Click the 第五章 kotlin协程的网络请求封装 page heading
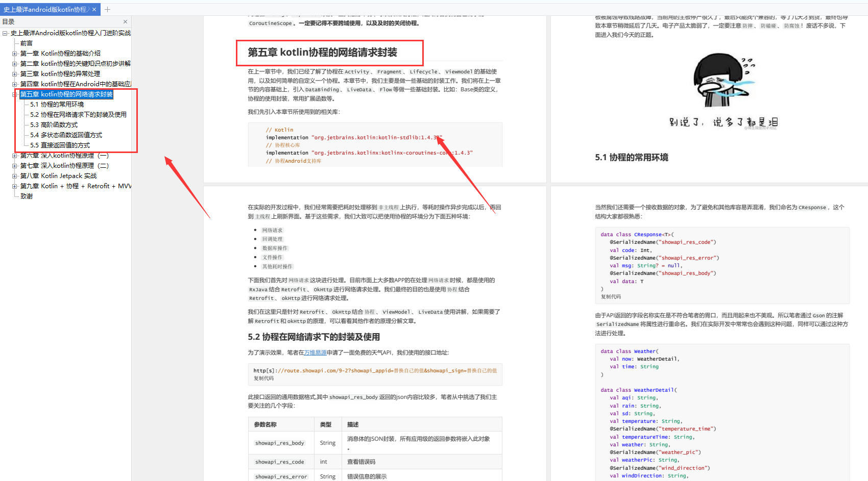Screen dimensions: 868x481 (322, 52)
